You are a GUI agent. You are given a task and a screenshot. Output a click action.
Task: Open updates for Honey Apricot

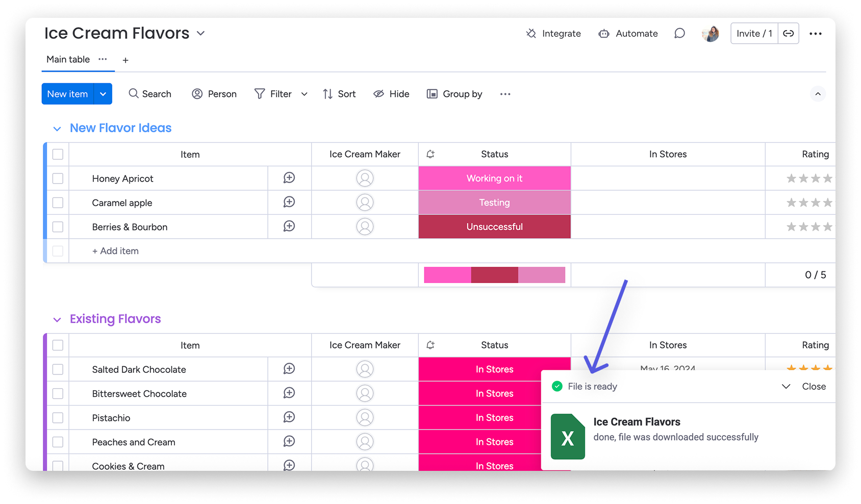(x=289, y=178)
